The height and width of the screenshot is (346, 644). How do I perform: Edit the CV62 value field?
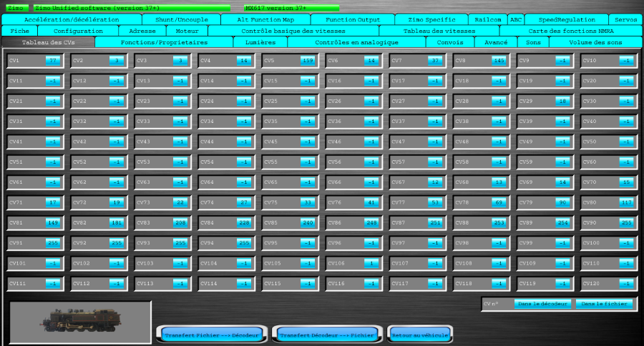pyautogui.click(x=117, y=182)
